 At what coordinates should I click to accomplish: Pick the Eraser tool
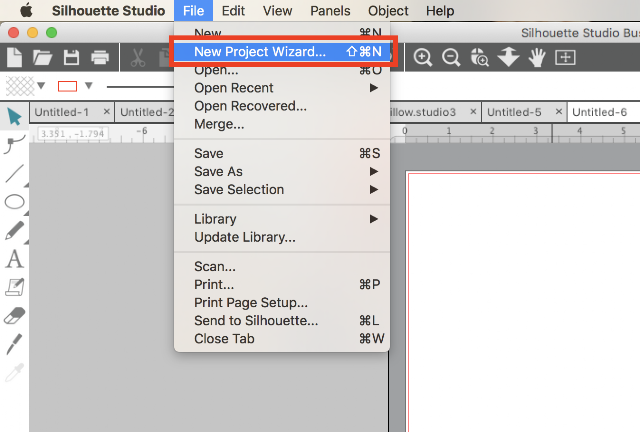coord(14,315)
